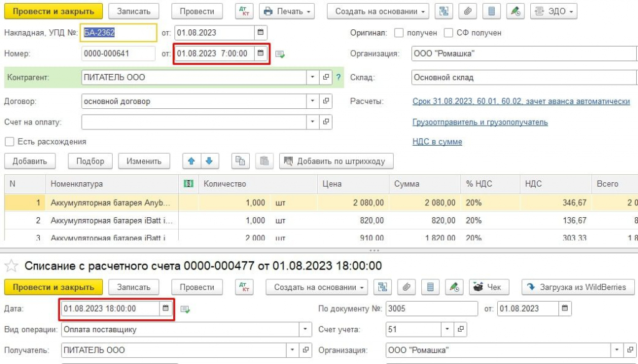
Task: Open the Получатель ПИТАТЕЛЬ ООО card icon
Action: click(x=305, y=350)
